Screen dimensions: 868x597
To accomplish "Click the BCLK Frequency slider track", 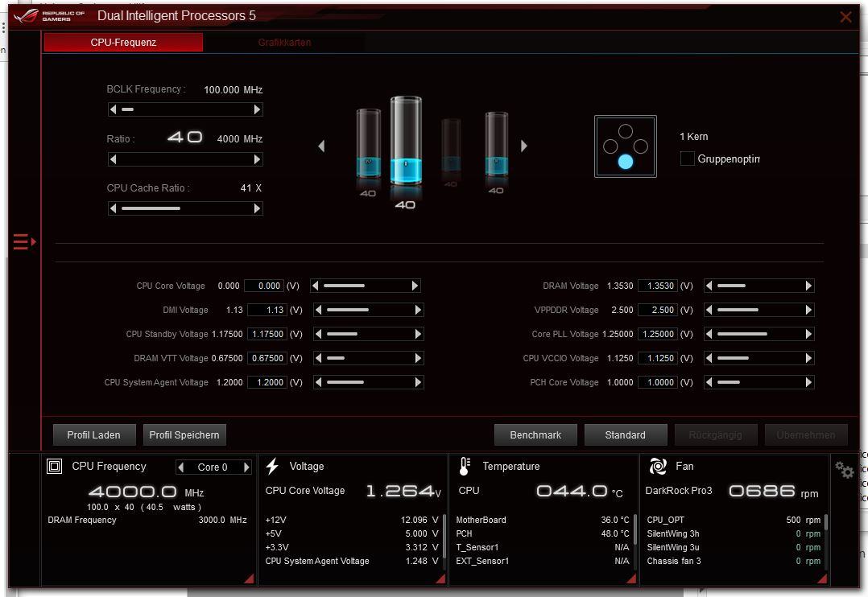I will [185, 109].
